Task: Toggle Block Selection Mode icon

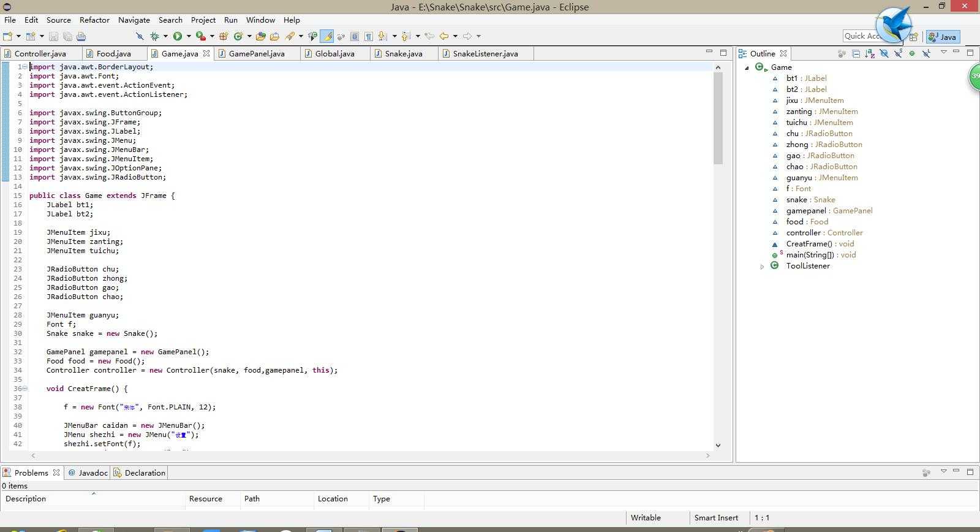Action: click(x=355, y=36)
